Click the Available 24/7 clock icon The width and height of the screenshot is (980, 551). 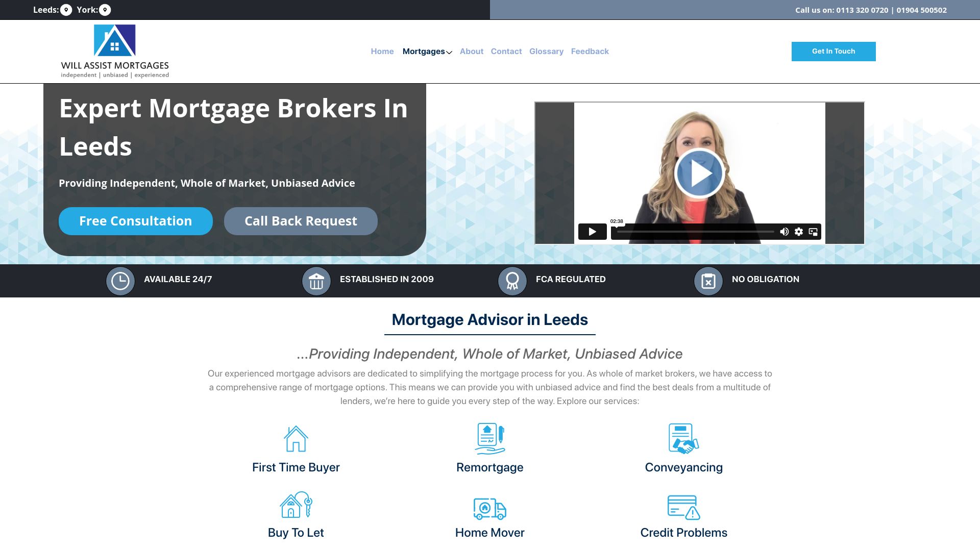coord(120,280)
